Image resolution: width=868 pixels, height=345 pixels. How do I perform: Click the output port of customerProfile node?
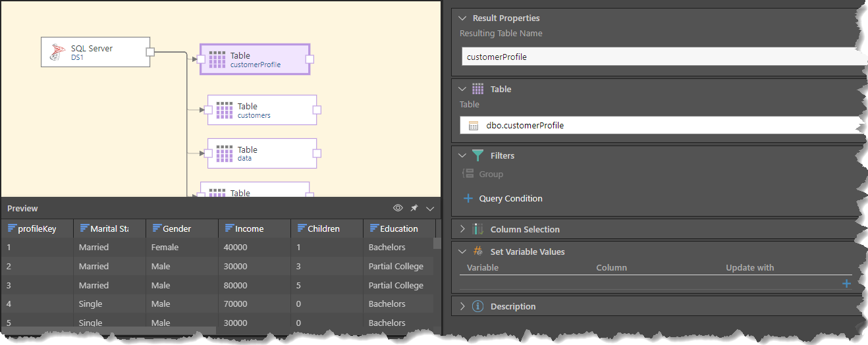[310, 59]
